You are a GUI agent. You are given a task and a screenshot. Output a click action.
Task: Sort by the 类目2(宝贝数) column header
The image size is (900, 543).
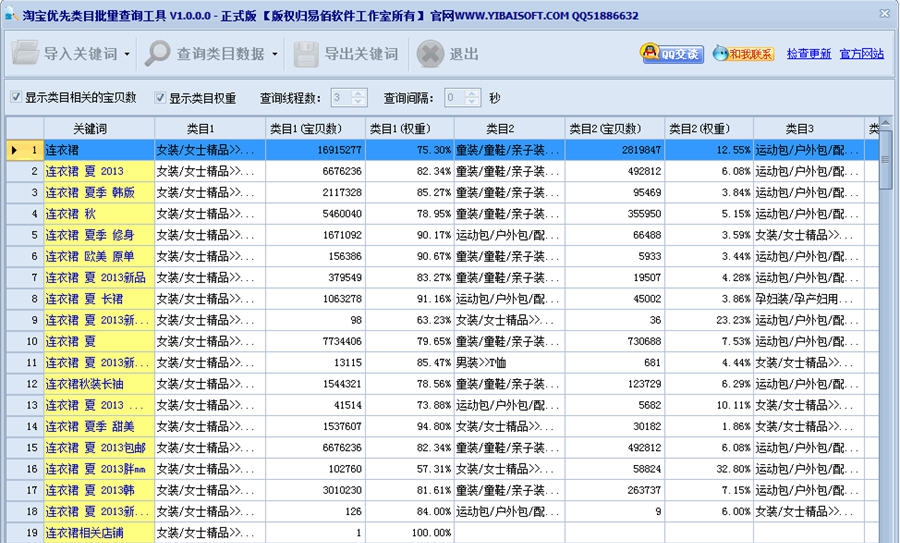click(615, 129)
